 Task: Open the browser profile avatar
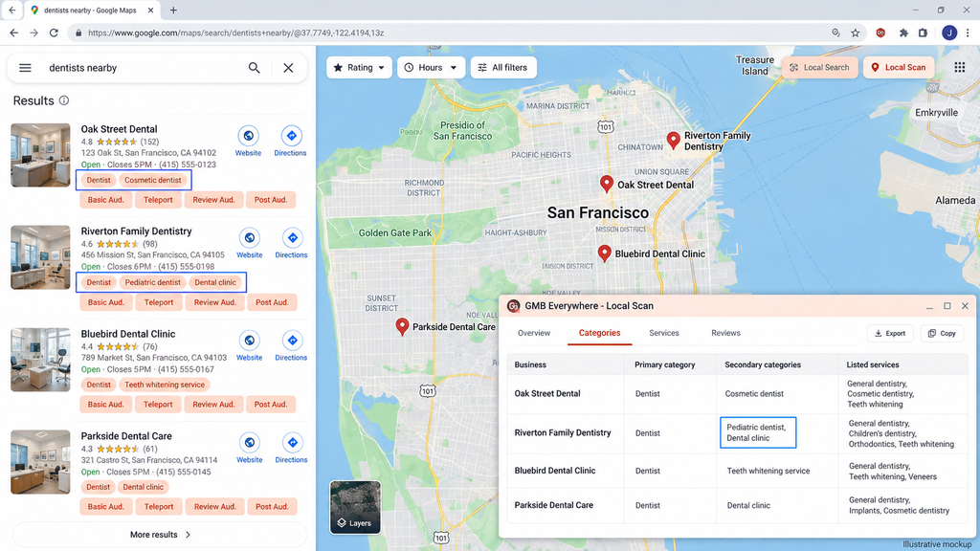[x=948, y=33]
